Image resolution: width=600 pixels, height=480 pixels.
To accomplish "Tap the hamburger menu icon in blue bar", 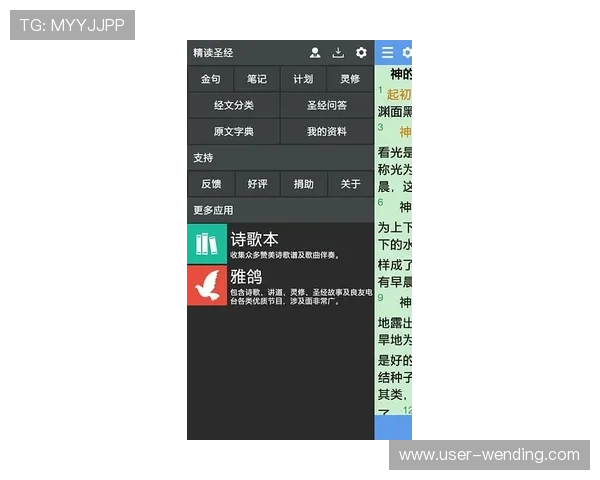I will [387, 52].
